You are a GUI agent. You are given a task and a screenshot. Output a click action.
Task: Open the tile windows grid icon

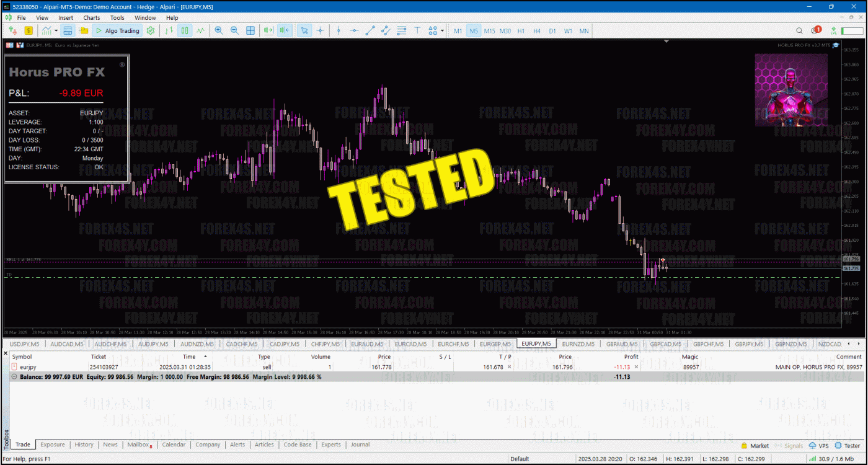(250, 30)
